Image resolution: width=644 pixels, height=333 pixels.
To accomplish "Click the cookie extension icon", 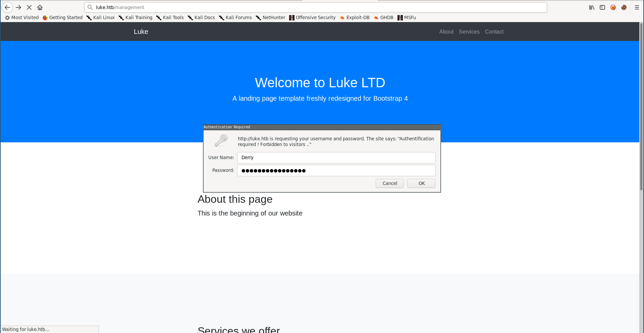I will [x=624, y=7].
